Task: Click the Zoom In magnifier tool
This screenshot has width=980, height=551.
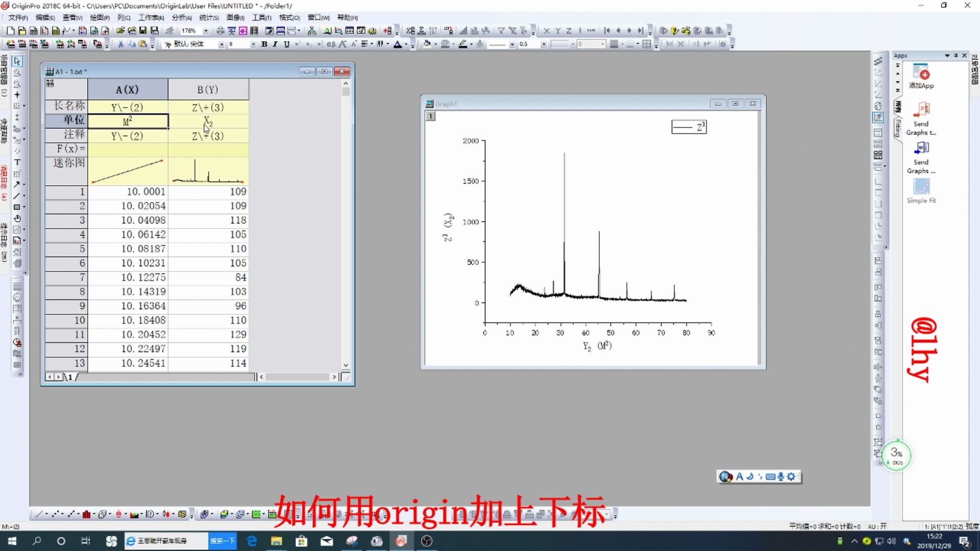Action: [x=17, y=72]
